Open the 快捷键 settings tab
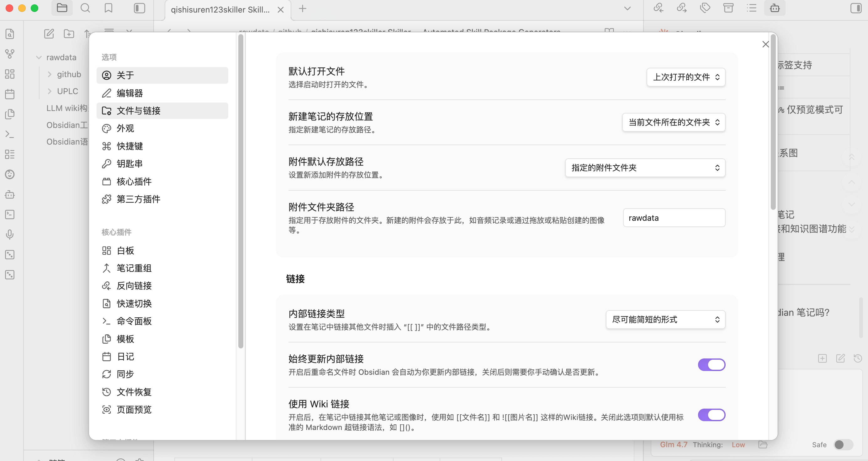 point(162,146)
